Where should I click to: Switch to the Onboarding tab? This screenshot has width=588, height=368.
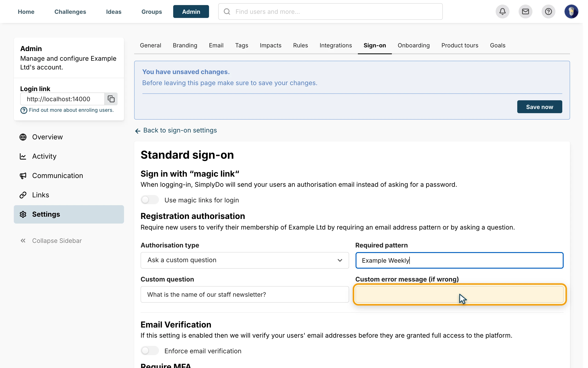tap(413, 45)
